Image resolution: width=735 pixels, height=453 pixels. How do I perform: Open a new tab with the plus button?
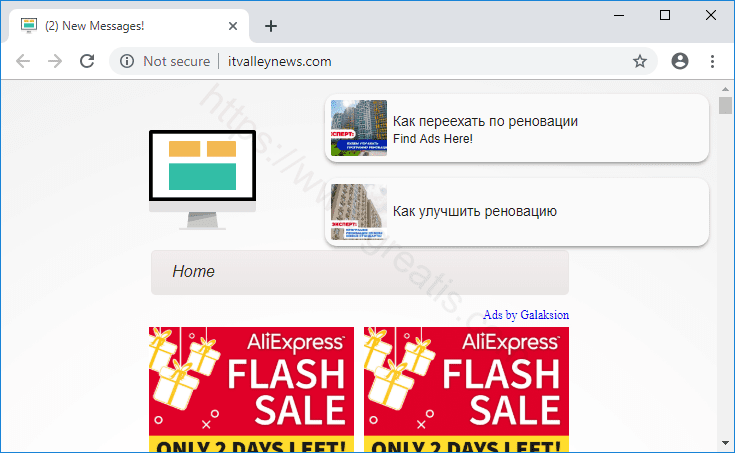[270, 26]
